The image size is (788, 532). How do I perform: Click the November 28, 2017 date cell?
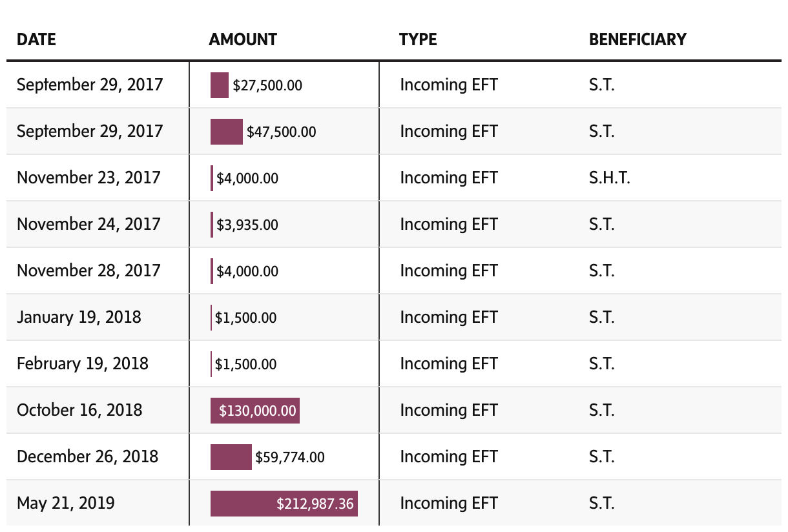tap(88, 271)
